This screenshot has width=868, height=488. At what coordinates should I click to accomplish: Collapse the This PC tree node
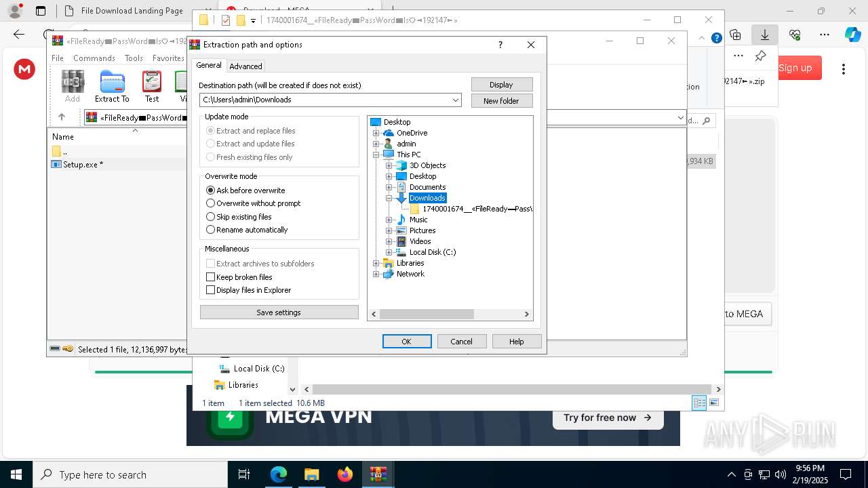[x=376, y=155]
